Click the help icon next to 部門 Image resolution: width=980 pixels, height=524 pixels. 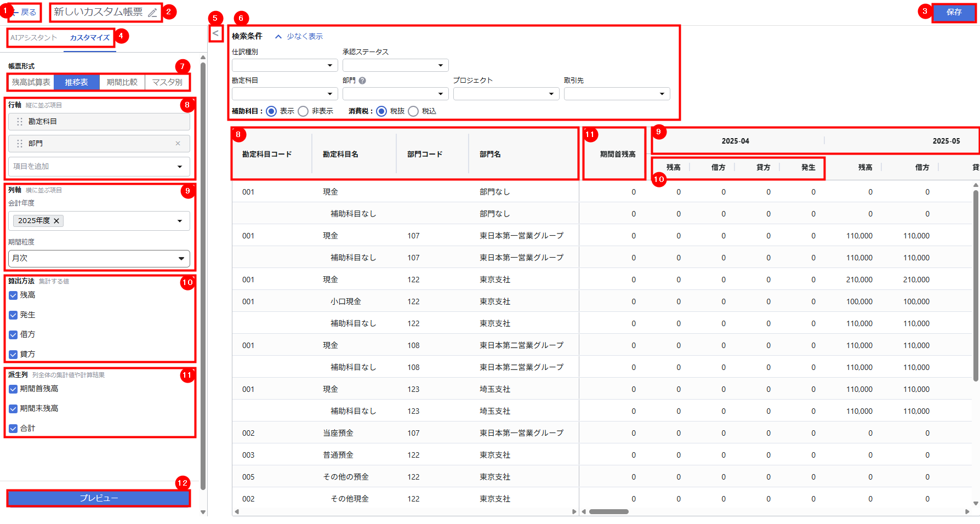click(x=362, y=81)
